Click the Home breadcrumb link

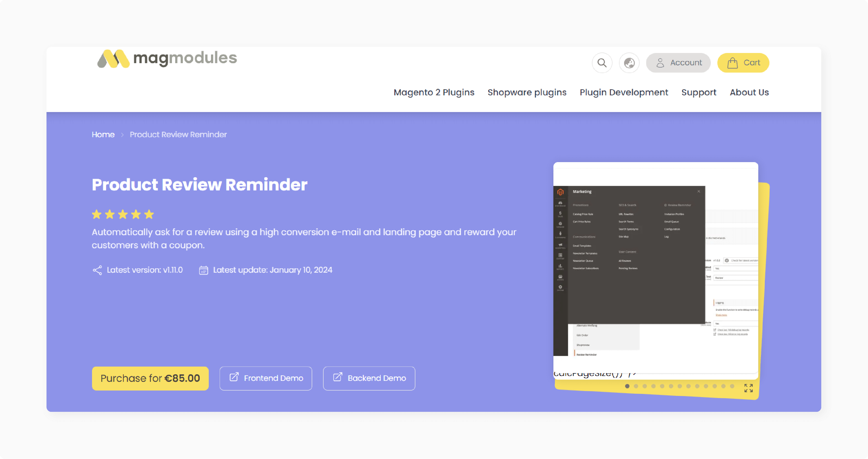point(103,134)
